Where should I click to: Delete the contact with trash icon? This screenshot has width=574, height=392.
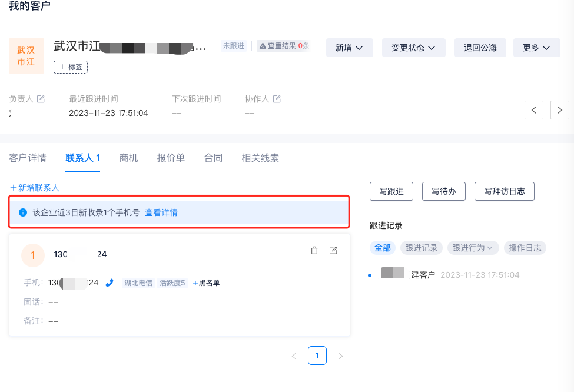314,251
